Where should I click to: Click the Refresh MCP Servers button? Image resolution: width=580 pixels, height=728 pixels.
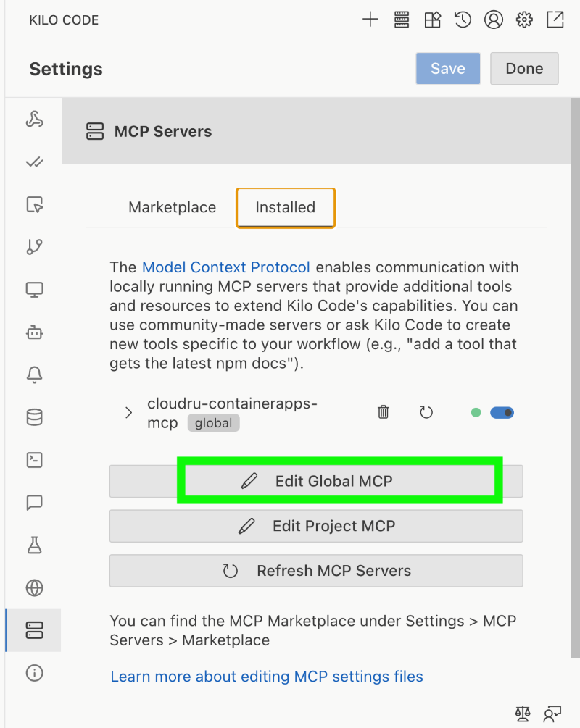pos(316,571)
